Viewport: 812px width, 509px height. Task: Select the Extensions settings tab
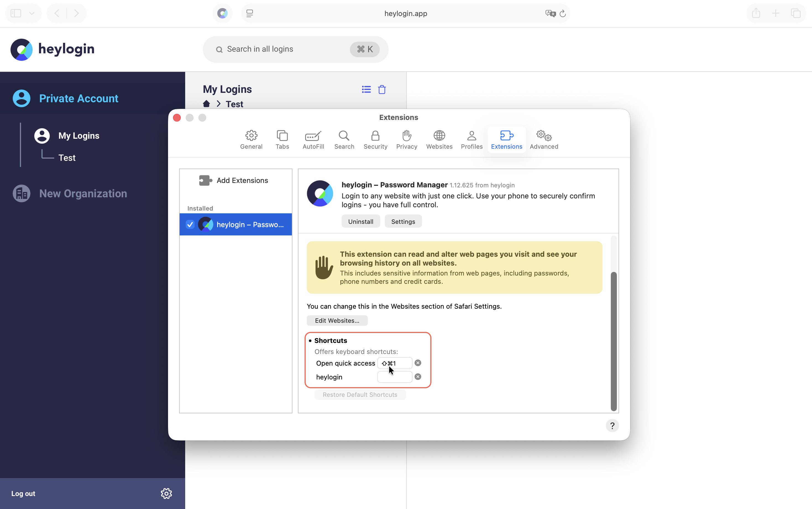pyautogui.click(x=506, y=140)
